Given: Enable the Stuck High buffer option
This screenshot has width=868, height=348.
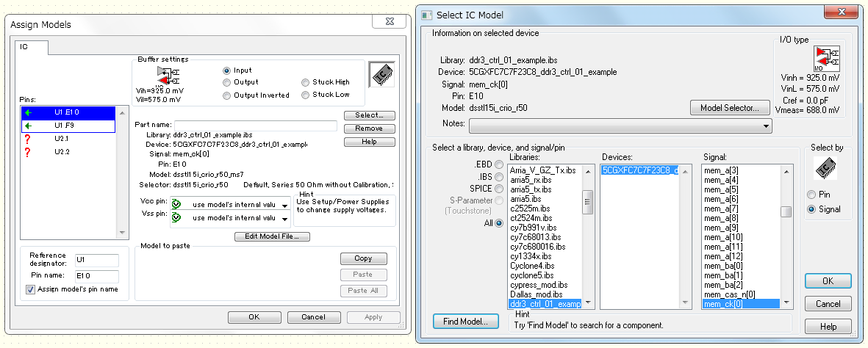Looking at the screenshot, I should pyautogui.click(x=306, y=82).
